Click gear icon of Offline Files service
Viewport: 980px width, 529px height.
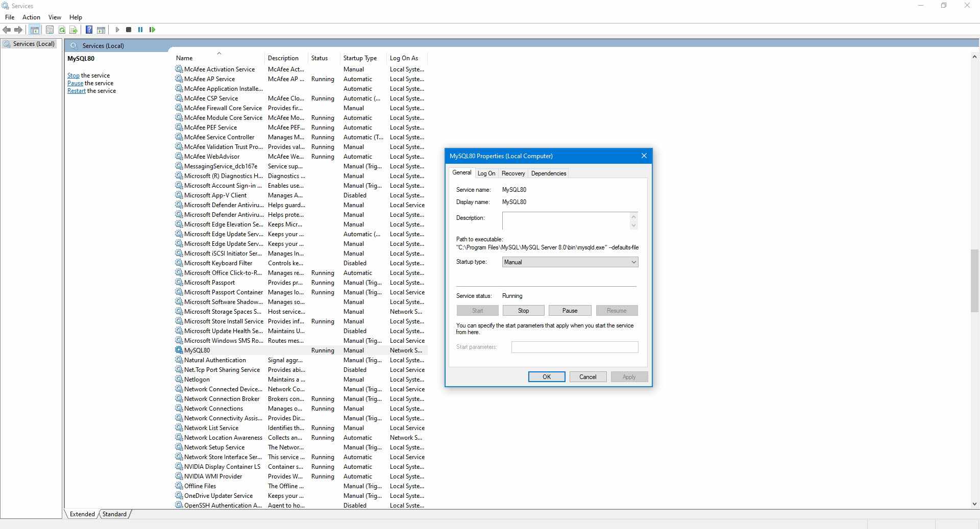click(x=179, y=486)
